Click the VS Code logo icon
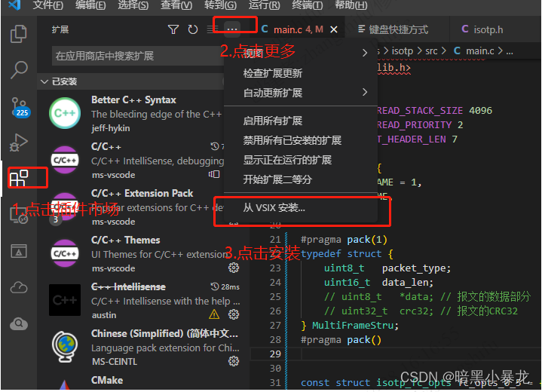The image size is (542, 392). tap(14, 5)
